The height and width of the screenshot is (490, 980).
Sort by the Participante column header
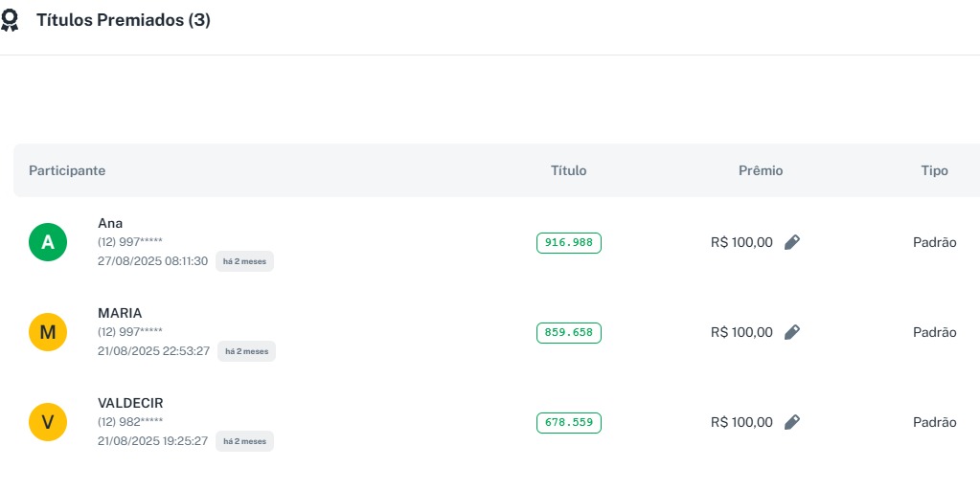67,171
